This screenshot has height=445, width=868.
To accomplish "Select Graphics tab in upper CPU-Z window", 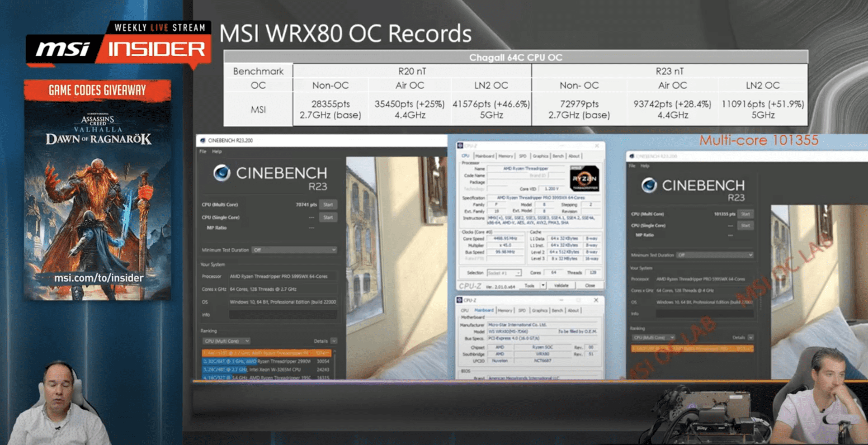I will coord(540,156).
